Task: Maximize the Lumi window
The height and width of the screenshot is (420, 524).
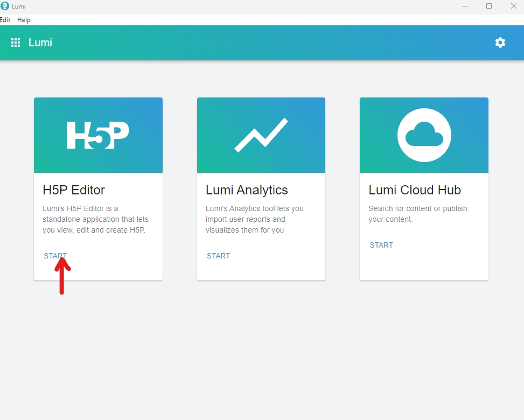Action: pyautogui.click(x=489, y=6)
